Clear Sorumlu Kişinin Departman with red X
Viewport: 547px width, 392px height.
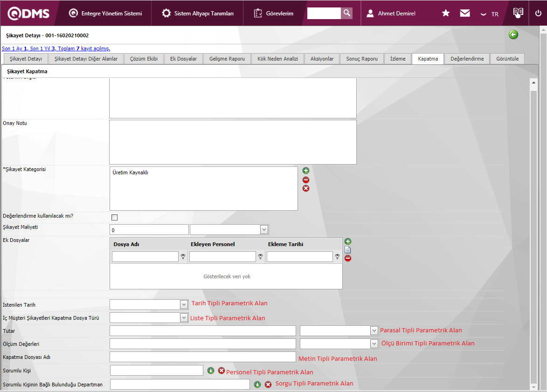(268, 385)
